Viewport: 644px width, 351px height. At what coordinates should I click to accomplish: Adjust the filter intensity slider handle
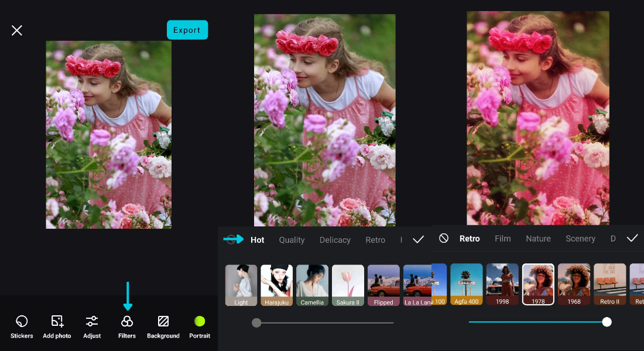(607, 322)
